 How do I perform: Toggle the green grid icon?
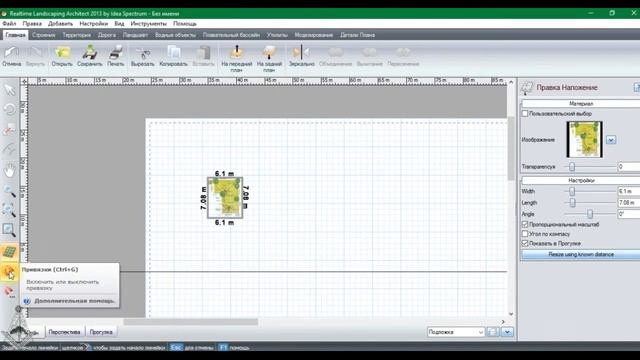pos(9,252)
